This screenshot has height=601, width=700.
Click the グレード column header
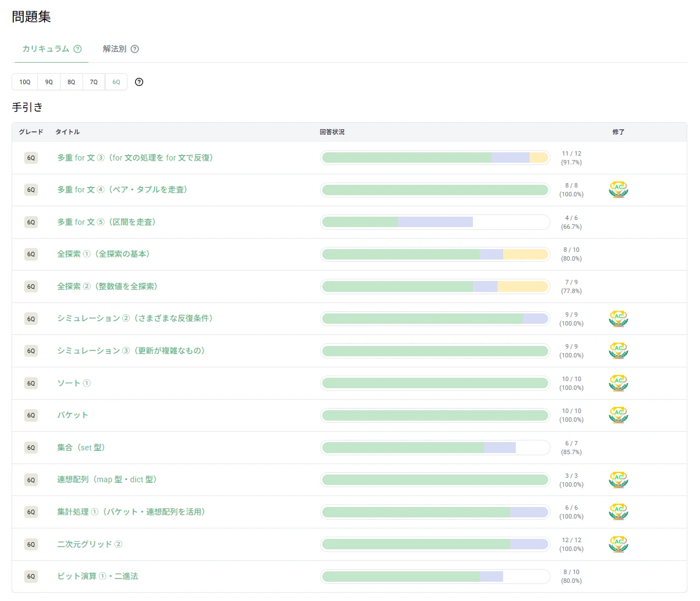(x=31, y=132)
